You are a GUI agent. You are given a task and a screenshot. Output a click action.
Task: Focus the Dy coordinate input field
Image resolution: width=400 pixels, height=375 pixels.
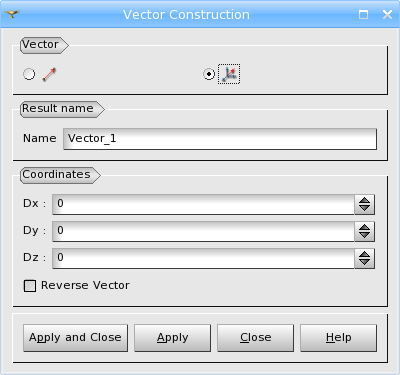203,231
